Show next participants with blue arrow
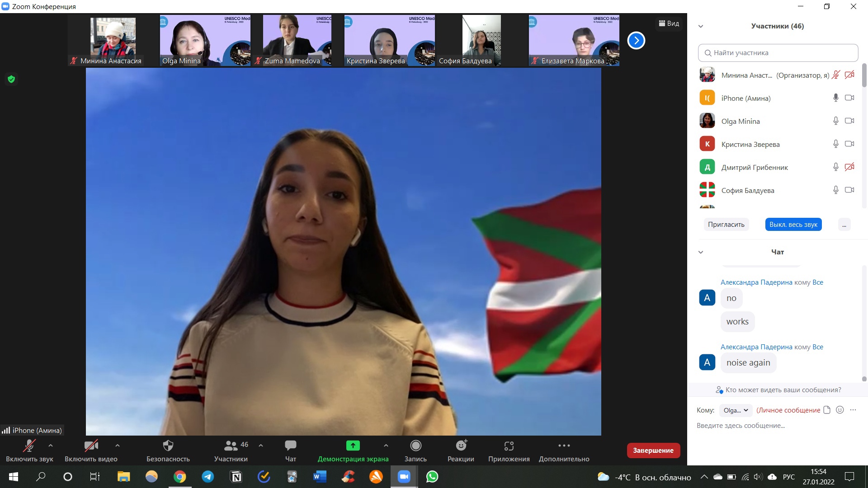The height and width of the screenshot is (488, 868). (636, 41)
